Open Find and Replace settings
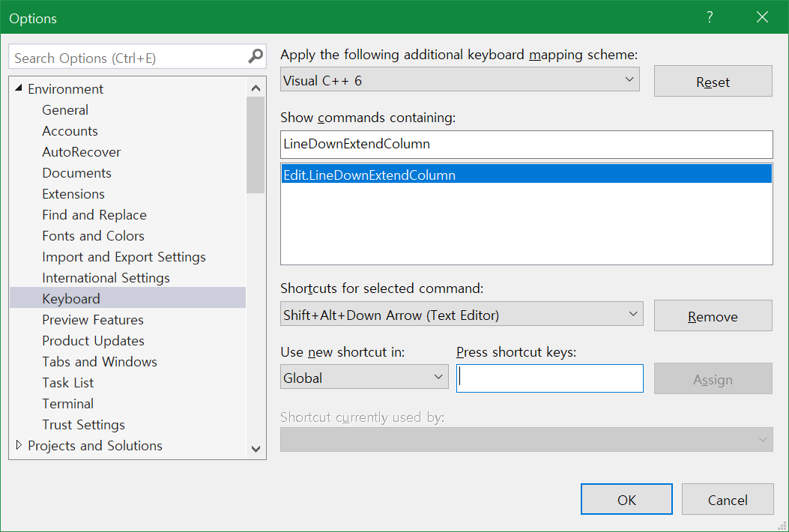This screenshot has height=532, width=789. 94,215
